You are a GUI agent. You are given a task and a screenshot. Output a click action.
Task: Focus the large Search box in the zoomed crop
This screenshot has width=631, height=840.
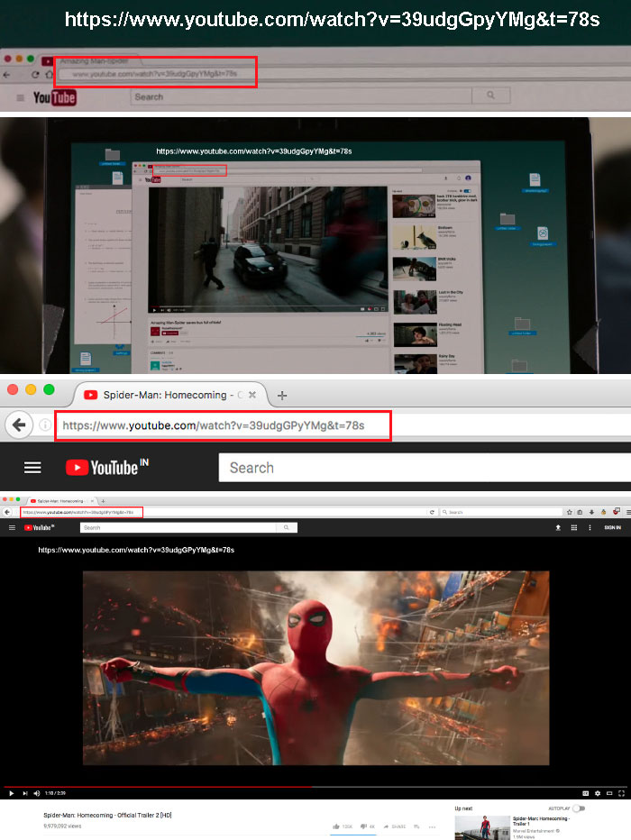(425, 468)
